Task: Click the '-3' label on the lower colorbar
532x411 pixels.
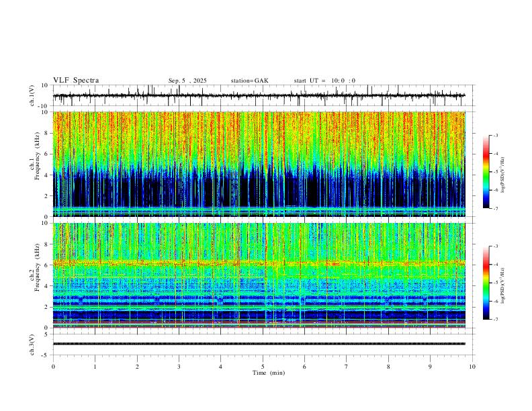Action: point(496,246)
